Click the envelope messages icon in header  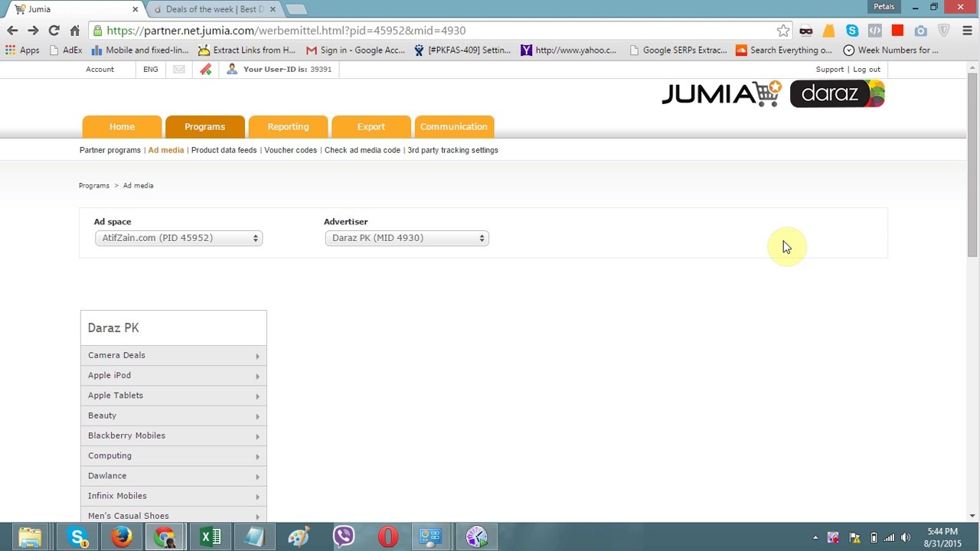coord(178,70)
